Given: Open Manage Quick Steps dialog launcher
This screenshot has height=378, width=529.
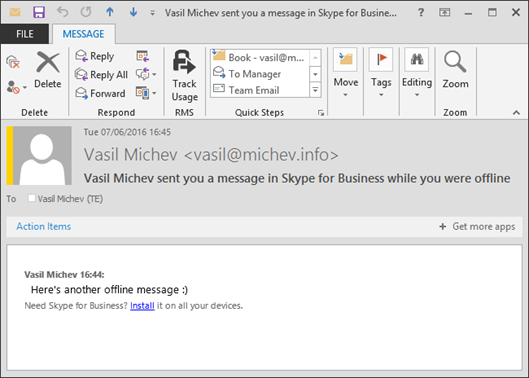Looking at the screenshot, I should [x=321, y=113].
